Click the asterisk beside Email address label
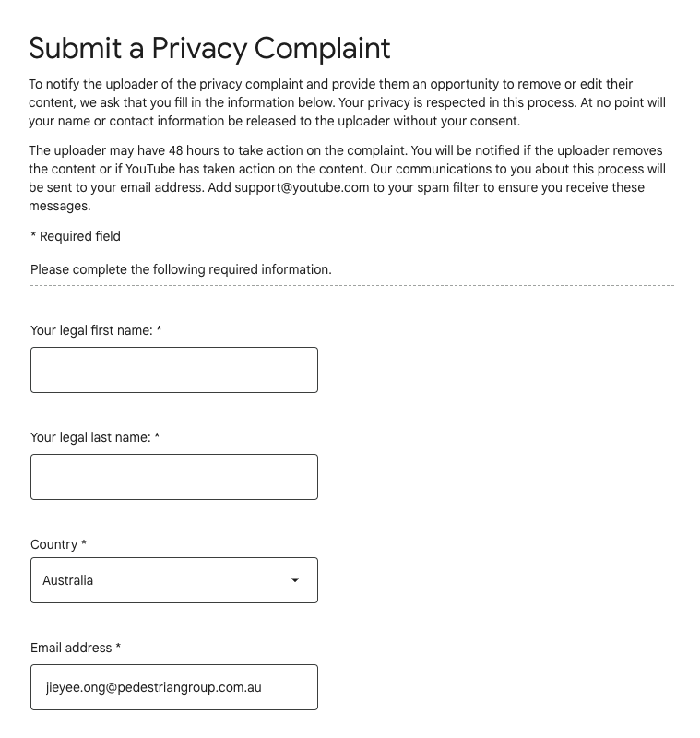The image size is (700, 738). coord(119,648)
